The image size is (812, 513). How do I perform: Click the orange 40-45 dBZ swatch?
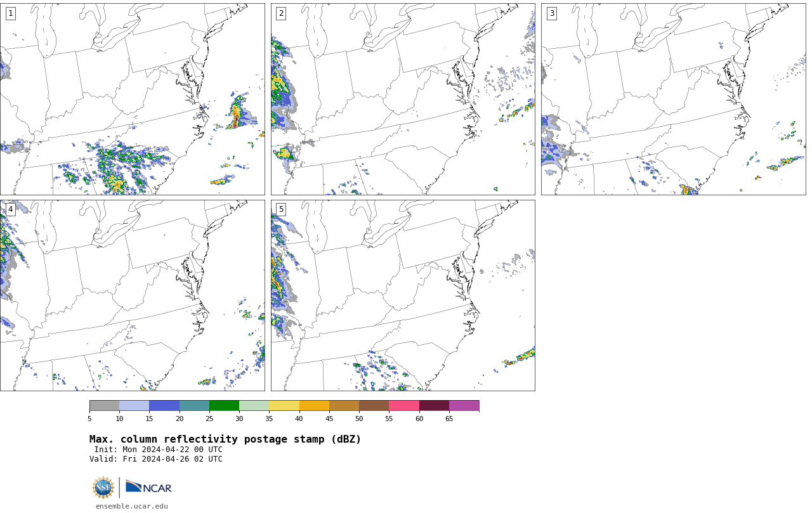point(314,406)
